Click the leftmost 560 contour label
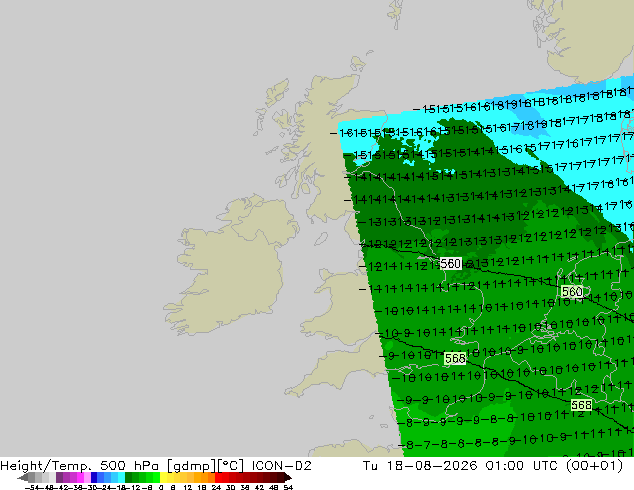This screenshot has width=634, height=490. [450, 264]
